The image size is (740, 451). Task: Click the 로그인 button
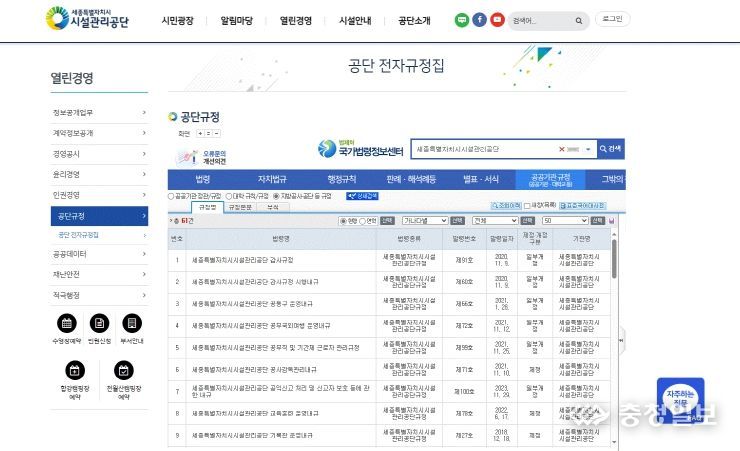(612, 19)
